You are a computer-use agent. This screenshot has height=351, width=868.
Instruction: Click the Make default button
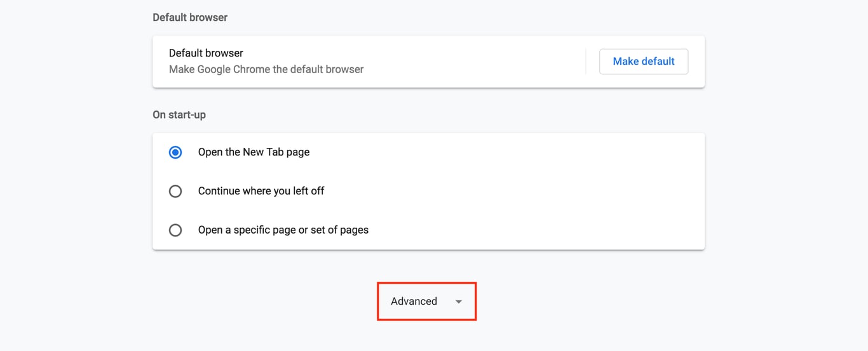(x=643, y=62)
